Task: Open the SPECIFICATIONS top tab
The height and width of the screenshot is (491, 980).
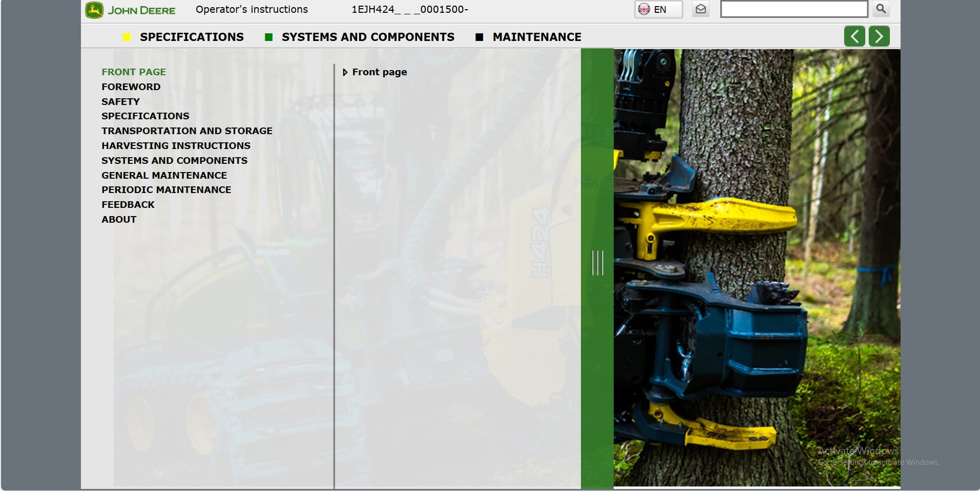Action: click(x=192, y=37)
